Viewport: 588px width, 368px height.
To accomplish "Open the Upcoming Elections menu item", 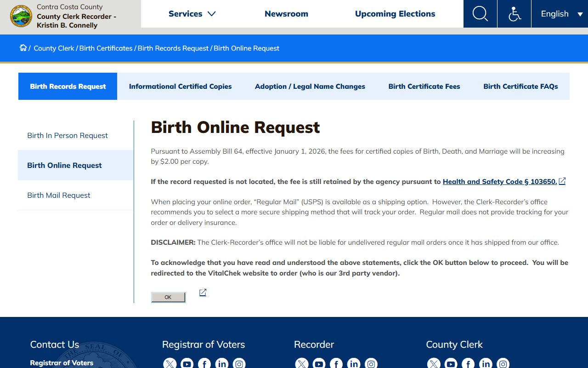I will click(x=395, y=14).
